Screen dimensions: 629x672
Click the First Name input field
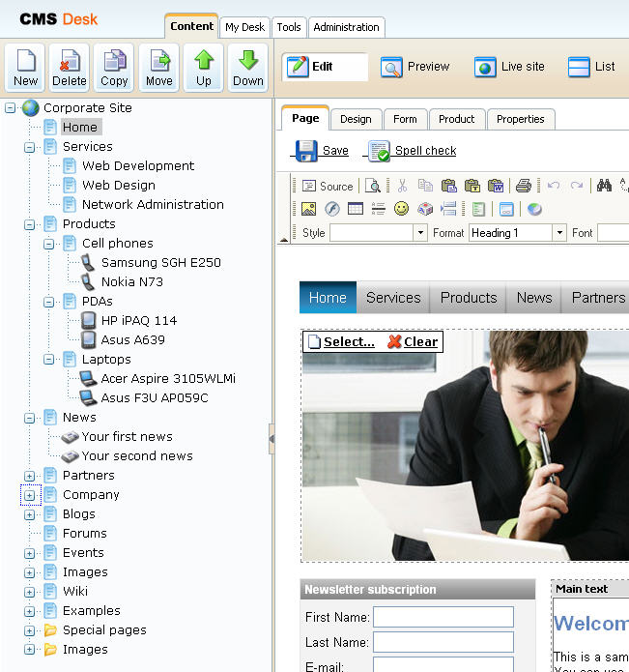(443, 617)
